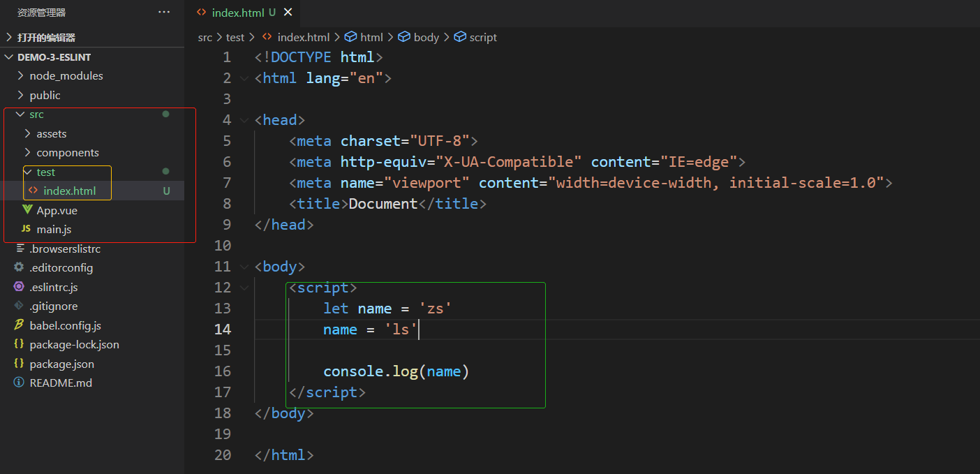Image resolution: width=980 pixels, height=474 pixels.
Task: Expand the assets folder
Action: (92, 133)
